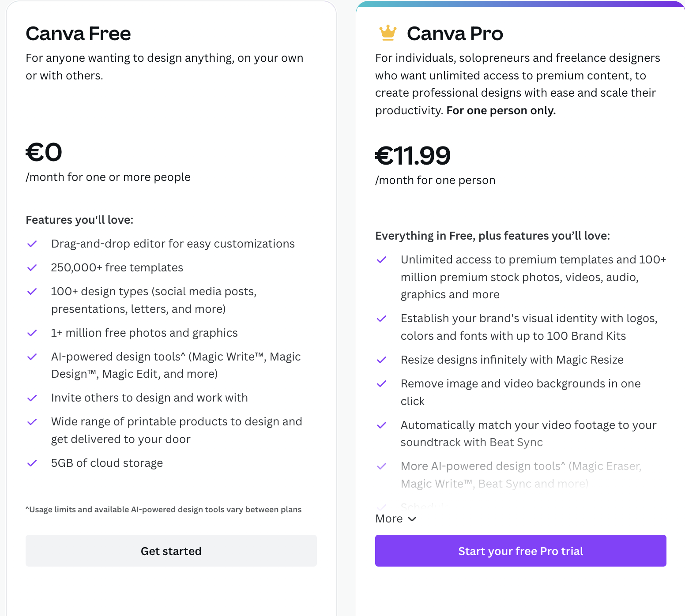This screenshot has width=685, height=616.
Task: Click checkmark beside 250,000+ free templates
Action: [x=32, y=268]
